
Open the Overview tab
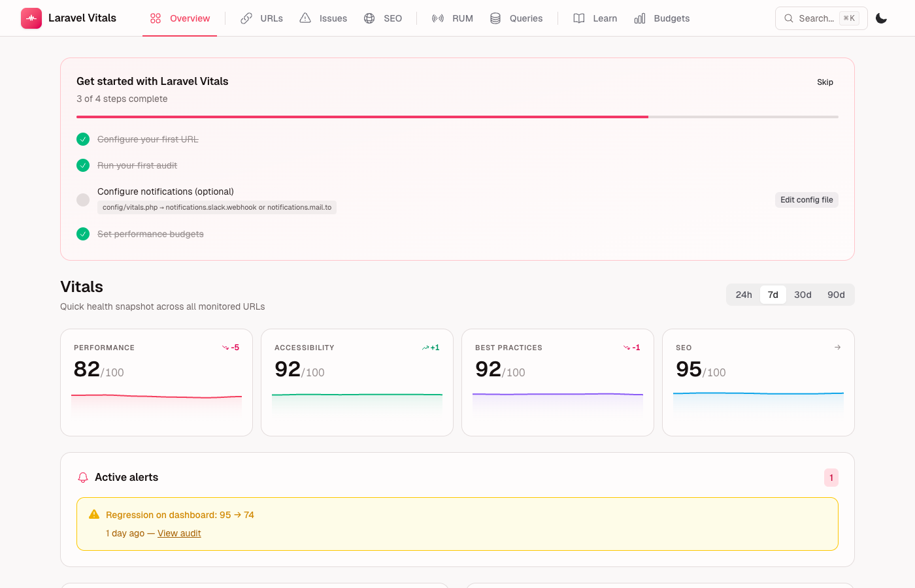180,18
